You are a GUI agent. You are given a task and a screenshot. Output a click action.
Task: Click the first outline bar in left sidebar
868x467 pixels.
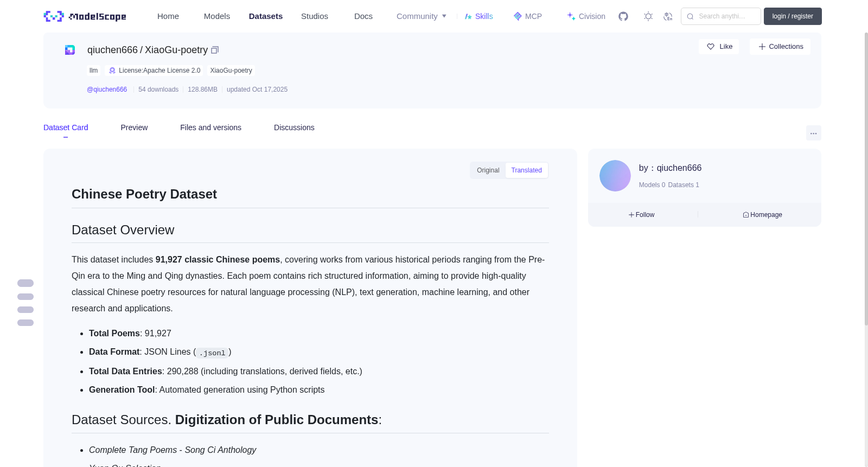coord(25,283)
